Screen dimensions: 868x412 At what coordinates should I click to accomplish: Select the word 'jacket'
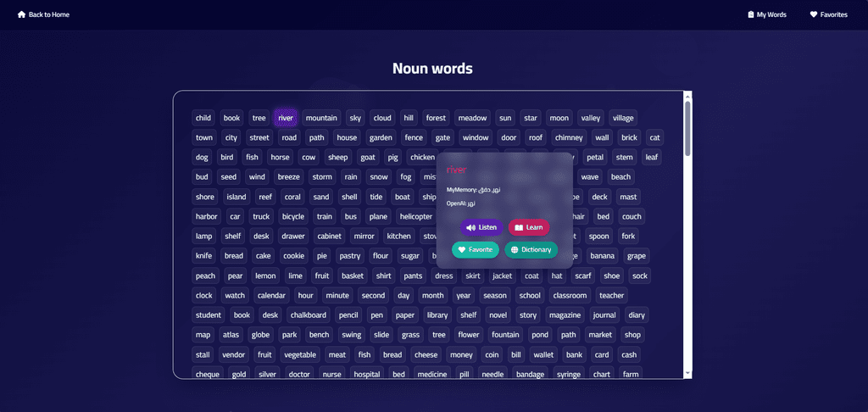coord(502,276)
